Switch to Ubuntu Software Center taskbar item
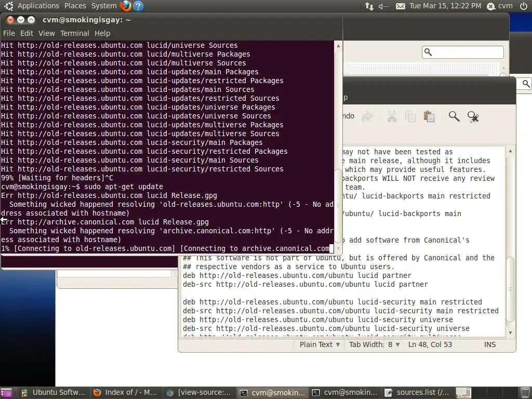 54,393
